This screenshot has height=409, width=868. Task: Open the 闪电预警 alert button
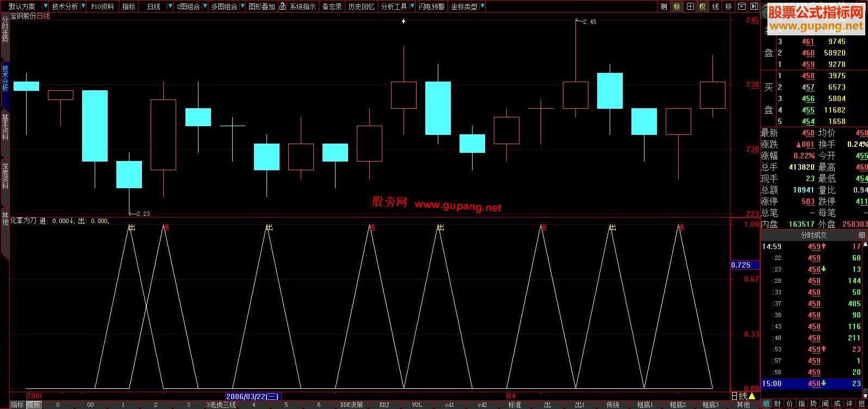point(431,7)
